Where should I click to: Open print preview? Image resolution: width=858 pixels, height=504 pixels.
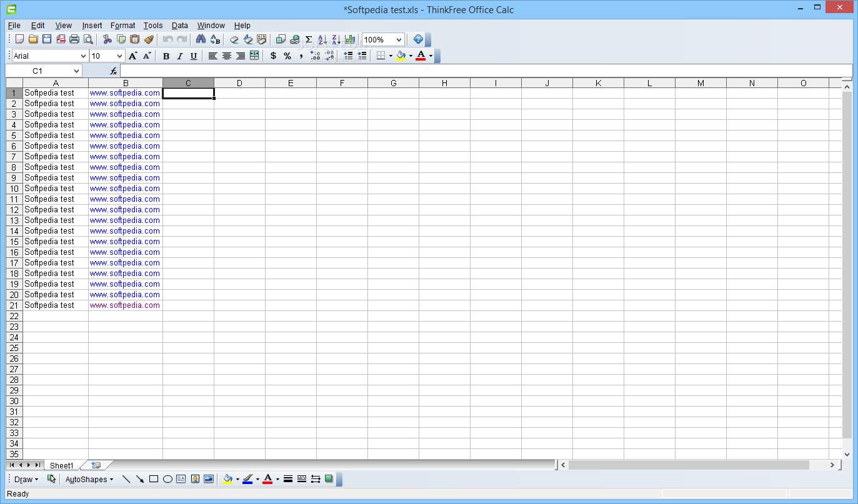pyautogui.click(x=88, y=39)
